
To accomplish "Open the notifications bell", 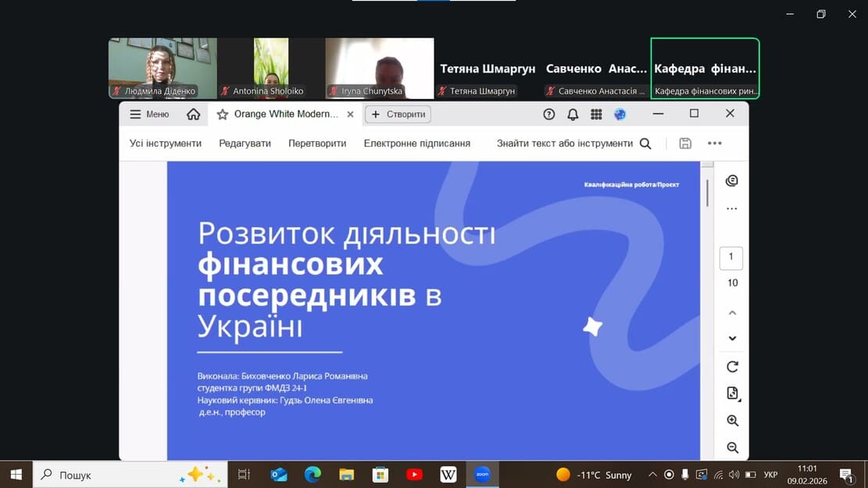I will [573, 114].
